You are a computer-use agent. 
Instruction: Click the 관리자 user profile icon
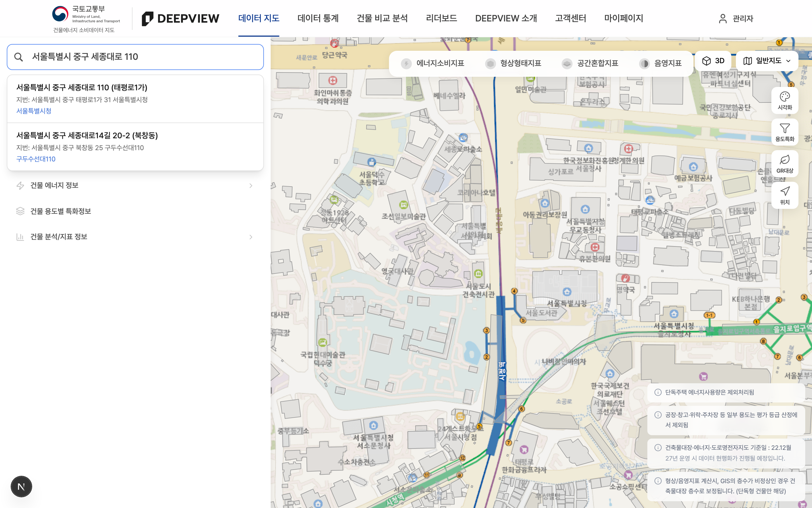723,18
